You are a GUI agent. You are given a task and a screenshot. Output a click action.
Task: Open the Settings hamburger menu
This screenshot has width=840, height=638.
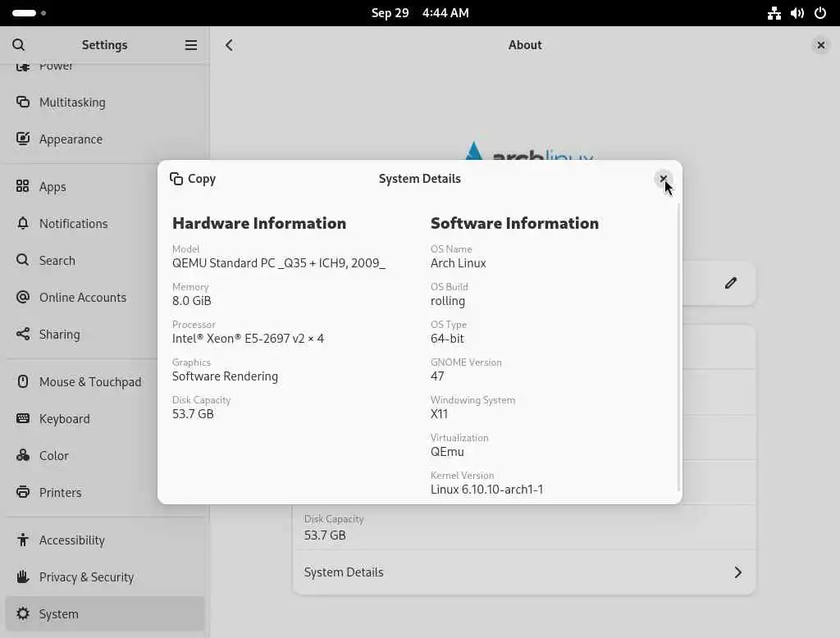point(190,45)
